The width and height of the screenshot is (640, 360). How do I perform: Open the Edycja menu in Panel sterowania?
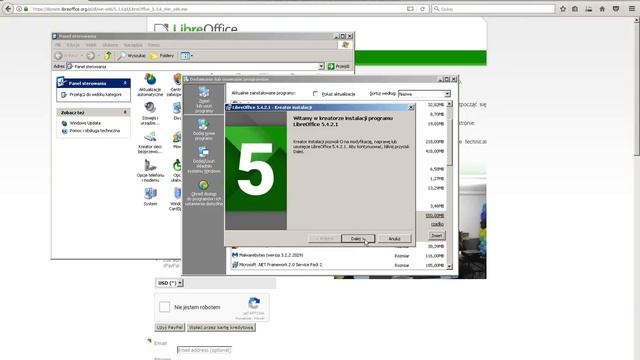pyautogui.click(x=73, y=45)
